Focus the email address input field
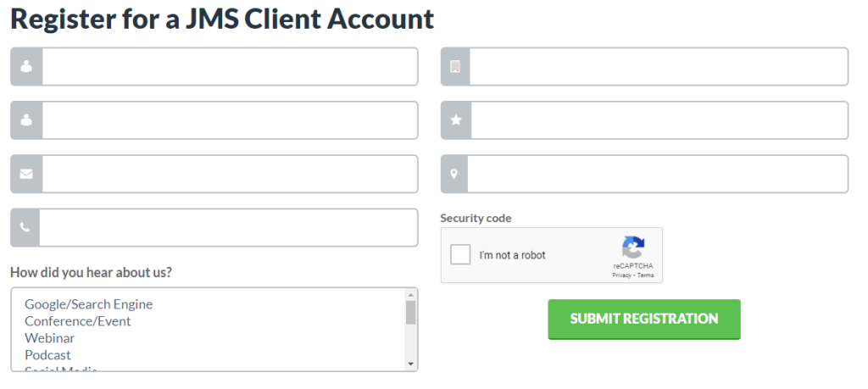The image size is (868, 389). (x=230, y=174)
